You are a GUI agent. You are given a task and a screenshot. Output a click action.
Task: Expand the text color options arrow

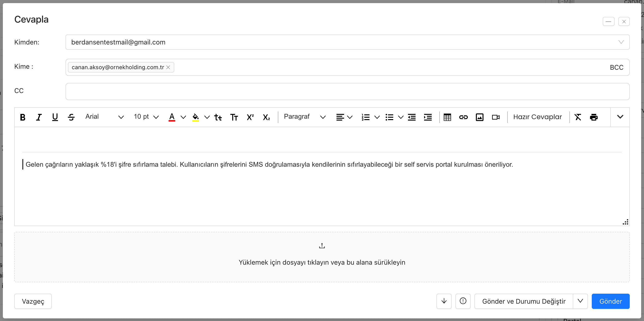183,117
